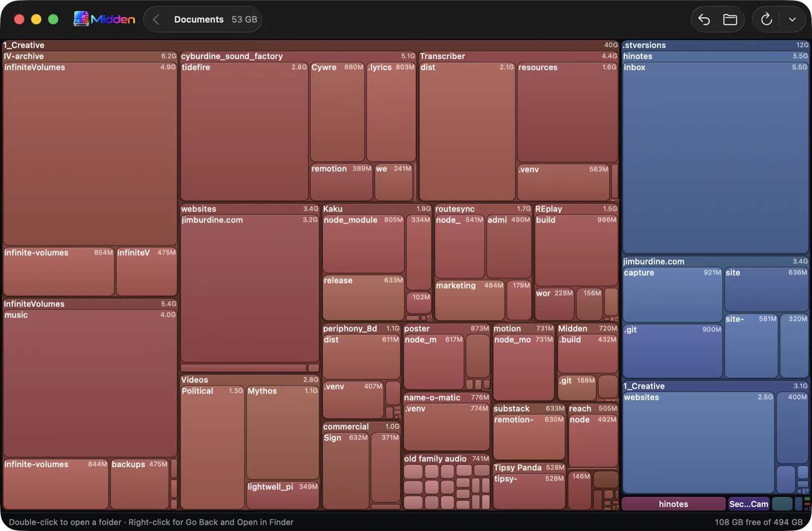Select the capture 921M block

tap(672, 295)
